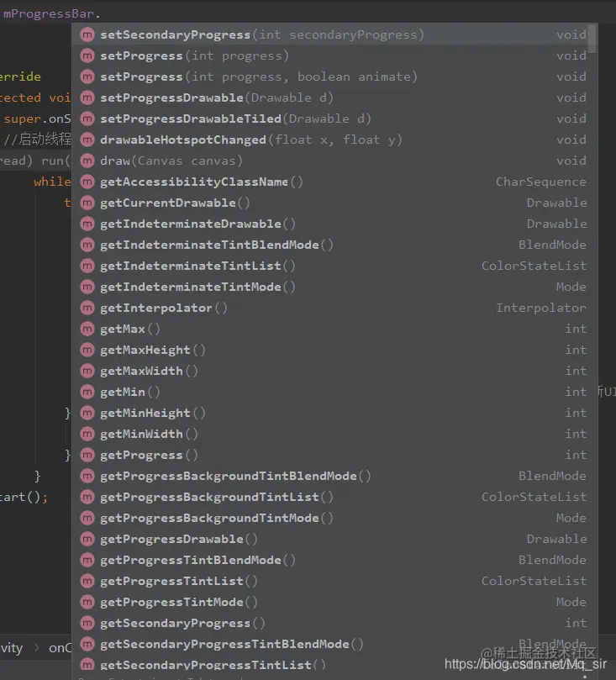Click method icon beside getSecondaryProgress()

(x=87, y=623)
